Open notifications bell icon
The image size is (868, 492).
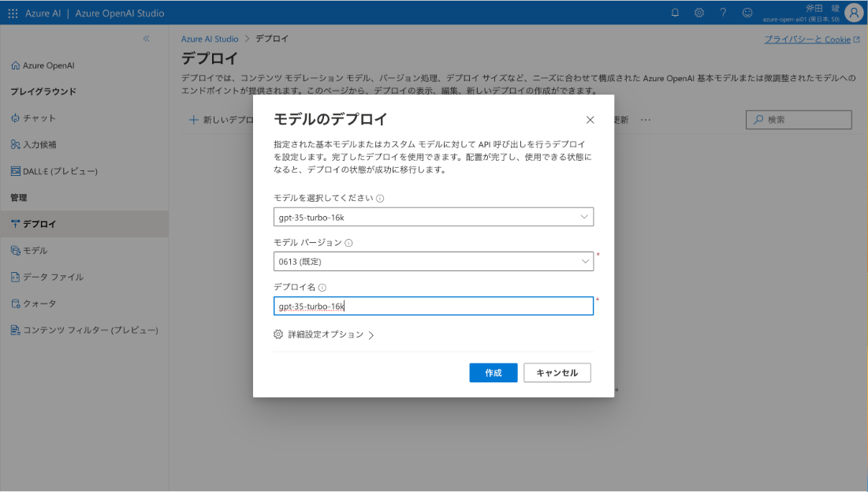pyautogui.click(x=675, y=13)
